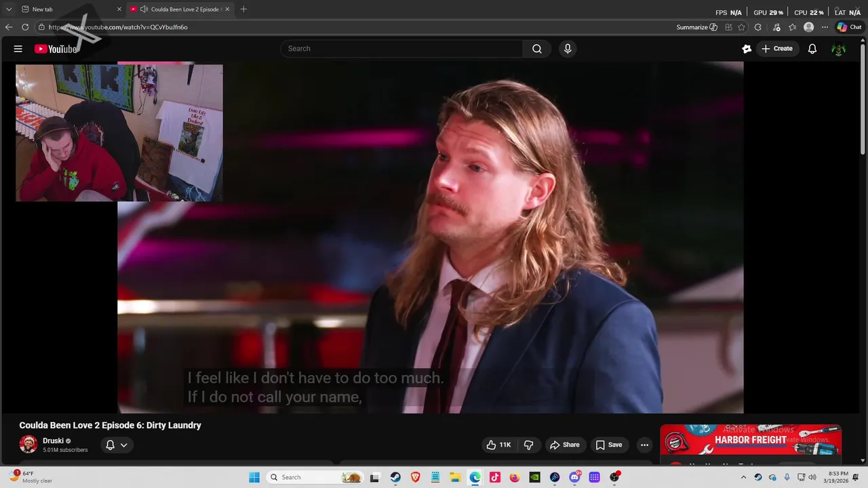The height and width of the screenshot is (488, 868).
Task: Save the video to a playlist
Action: point(608,445)
